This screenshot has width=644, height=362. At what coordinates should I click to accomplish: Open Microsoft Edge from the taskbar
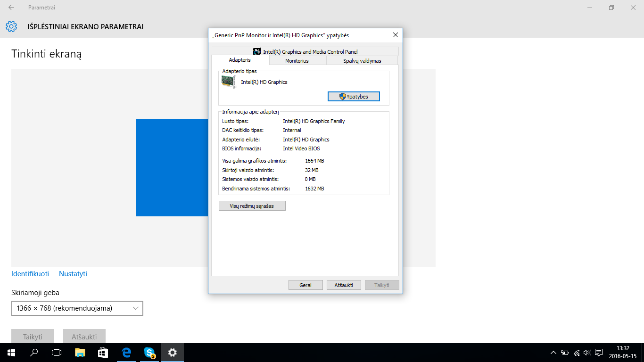(126, 352)
